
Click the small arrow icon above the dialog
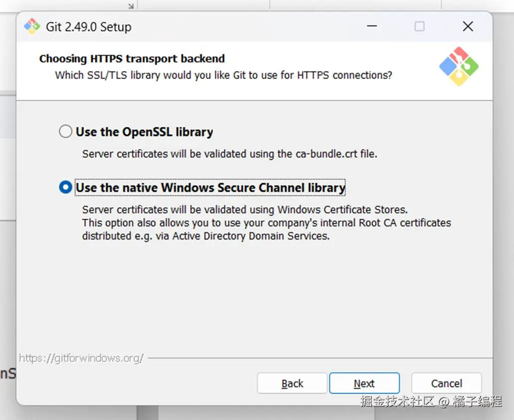click(x=131, y=6)
